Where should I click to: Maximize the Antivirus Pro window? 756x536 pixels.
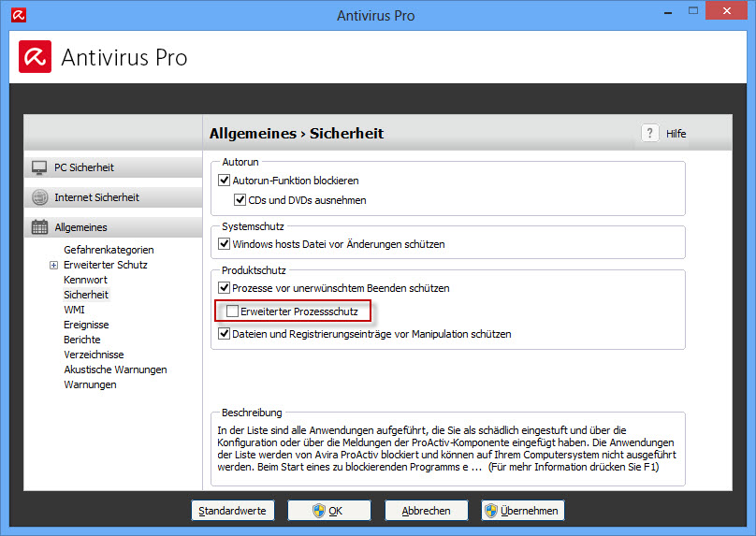coord(692,10)
